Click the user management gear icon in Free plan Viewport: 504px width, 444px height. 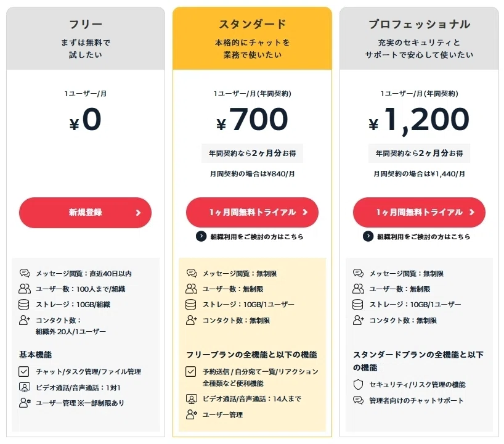(x=25, y=403)
